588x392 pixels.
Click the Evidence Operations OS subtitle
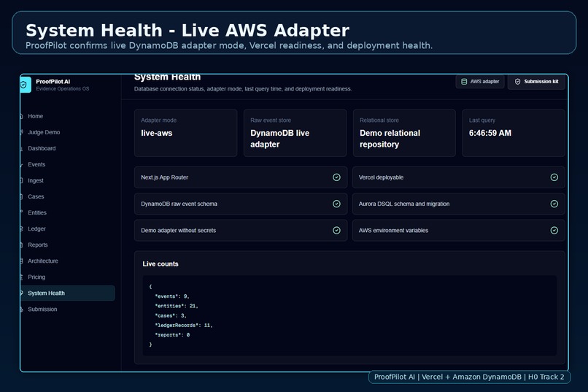click(x=63, y=89)
